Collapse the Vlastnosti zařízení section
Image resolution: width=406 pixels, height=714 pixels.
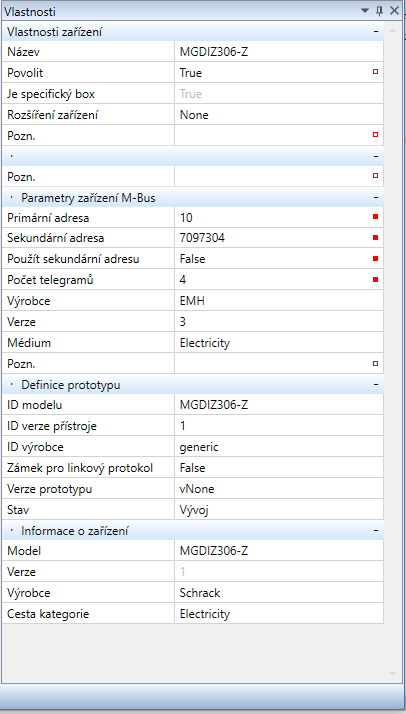(x=376, y=32)
